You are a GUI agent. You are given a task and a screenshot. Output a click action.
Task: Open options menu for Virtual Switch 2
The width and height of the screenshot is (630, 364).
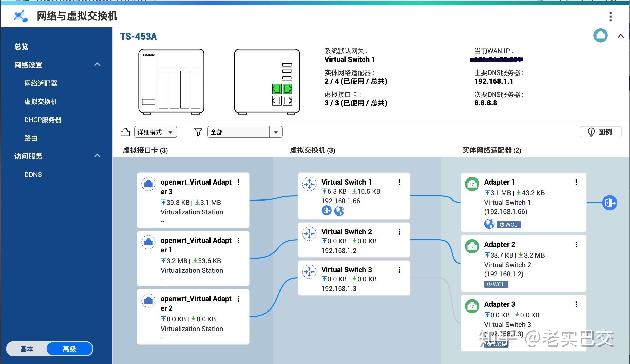pos(399,232)
